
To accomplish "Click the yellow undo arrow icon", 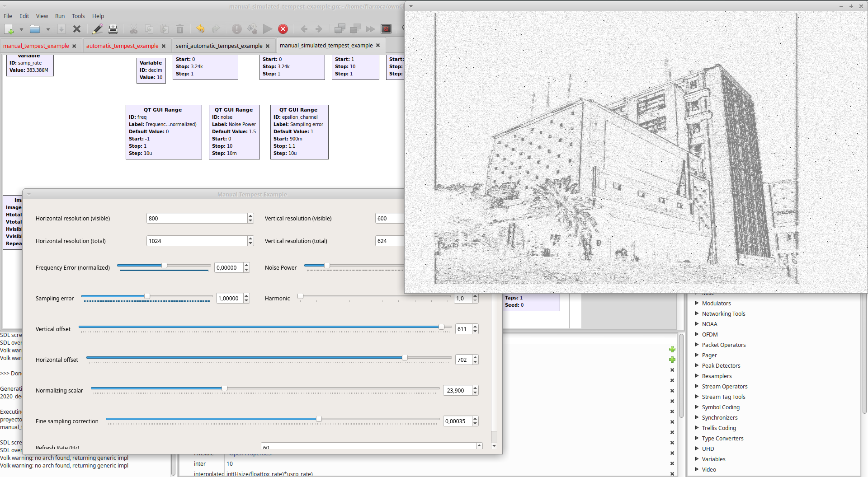I will pyautogui.click(x=200, y=29).
